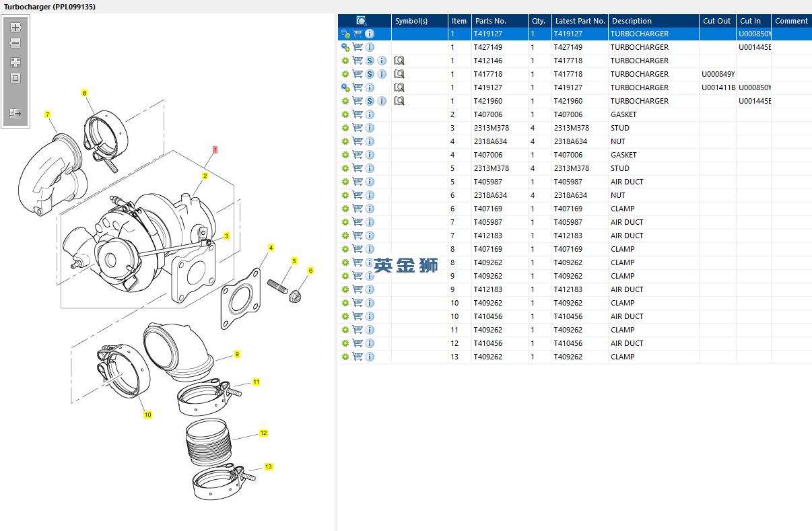Click the red callout 1 marker
This screenshot has height=531, width=812.
click(x=215, y=149)
